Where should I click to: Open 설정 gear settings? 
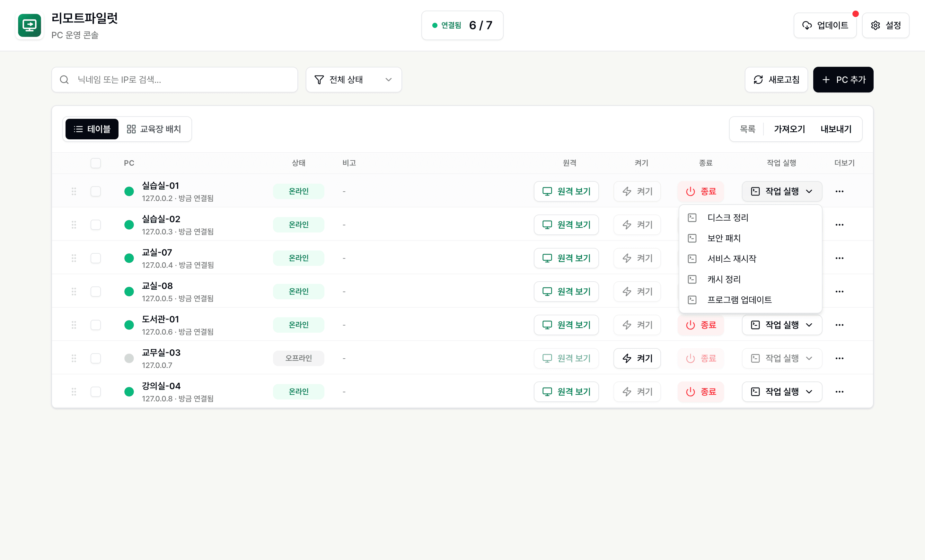pyautogui.click(x=885, y=25)
